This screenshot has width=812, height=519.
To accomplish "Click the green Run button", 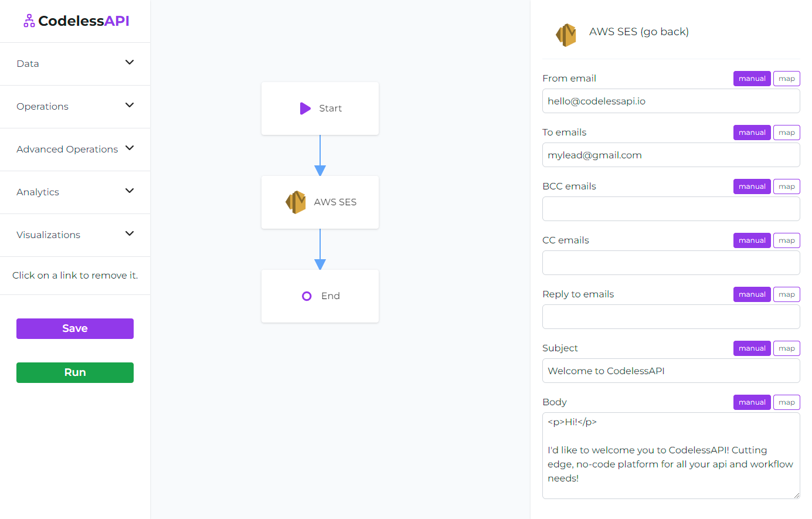I will click(x=75, y=372).
